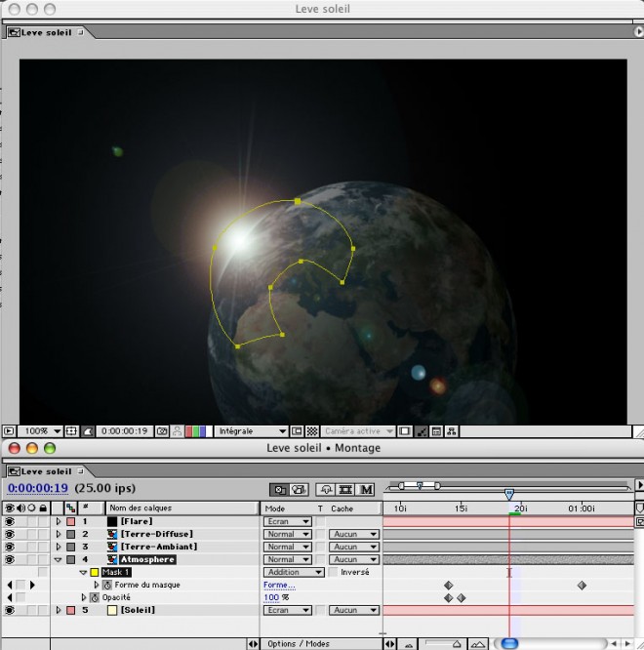644x650 pixels.
Task: Click the region of interest icon
Action: tap(296, 431)
